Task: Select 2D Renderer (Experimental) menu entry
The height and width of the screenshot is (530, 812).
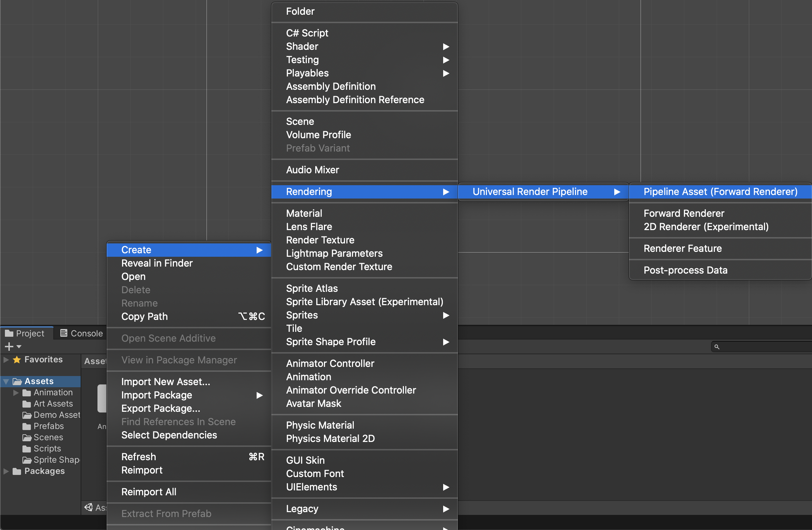Action: (706, 227)
